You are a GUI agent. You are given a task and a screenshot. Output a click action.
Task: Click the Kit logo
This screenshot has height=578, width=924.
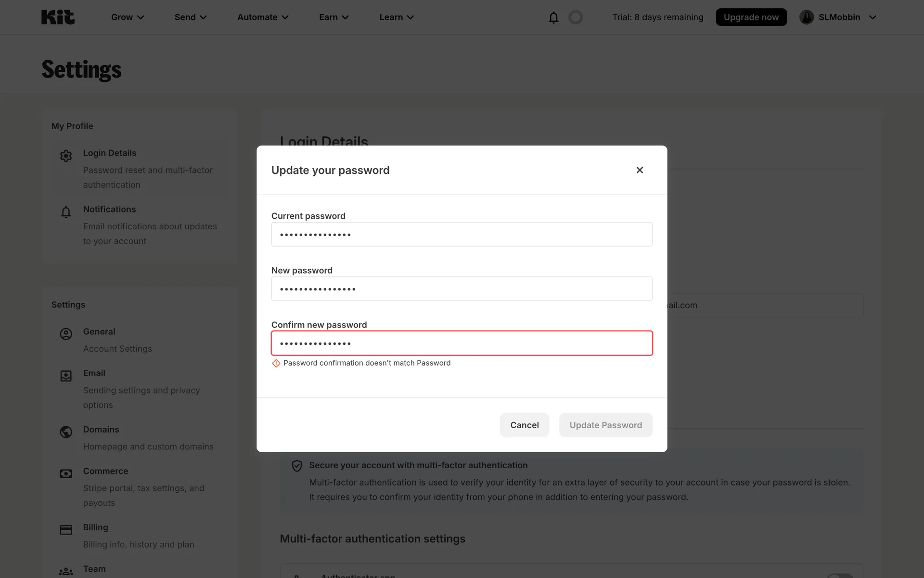point(58,17)
